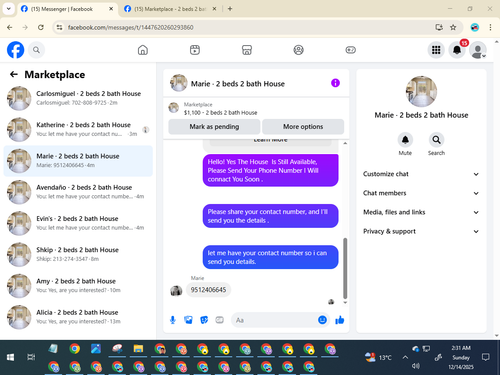500x375 pixels.
Task: Open the account profile avatar menu
Action: point(478,50)
